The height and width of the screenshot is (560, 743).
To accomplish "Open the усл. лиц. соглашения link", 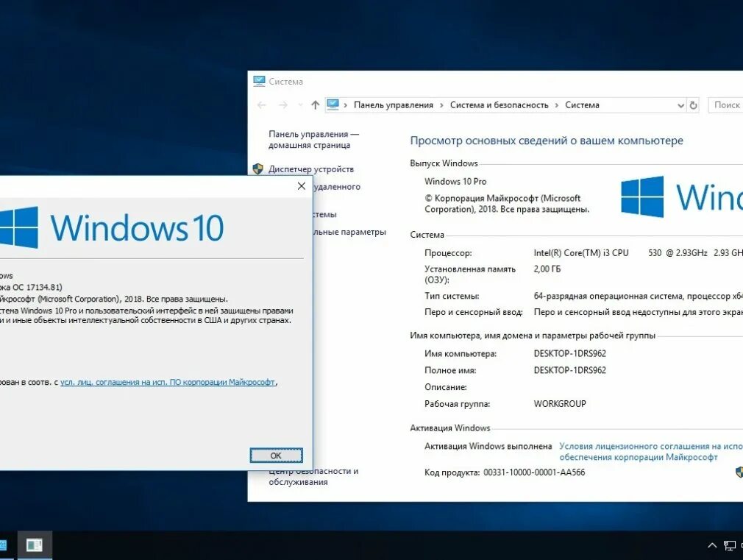I will [x=167, y=382].
